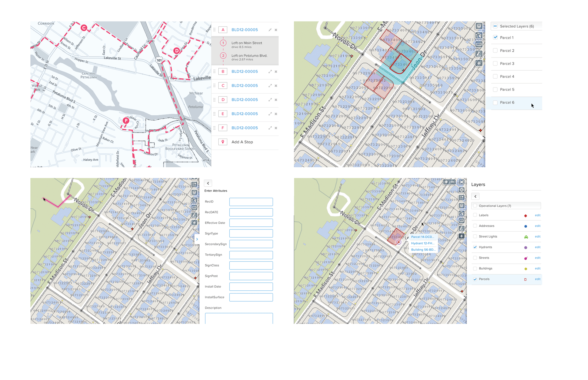The width and height of the screenshot is (588, 380).
Task: Enable the Street Lights layer checkbox
Action: pyautogui.click(x=475, y=236)
